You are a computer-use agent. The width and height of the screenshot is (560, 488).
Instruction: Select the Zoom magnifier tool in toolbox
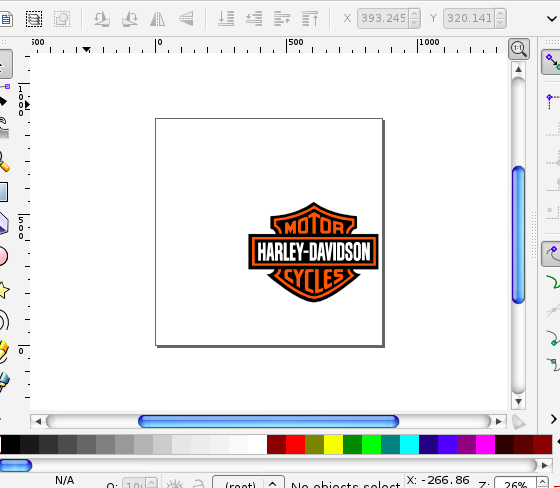tap(4, 161)
